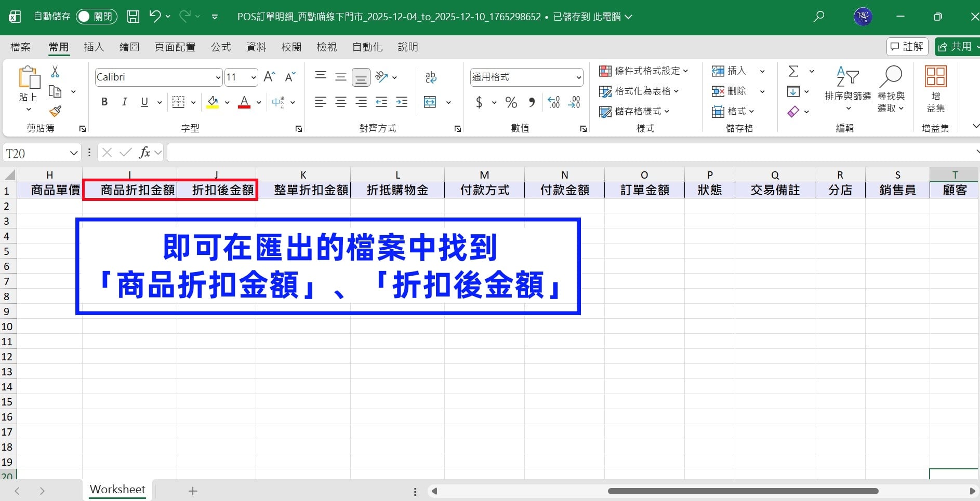Click the Percent Style icon
Screen dimensions: 980x501
click(511, 102)
